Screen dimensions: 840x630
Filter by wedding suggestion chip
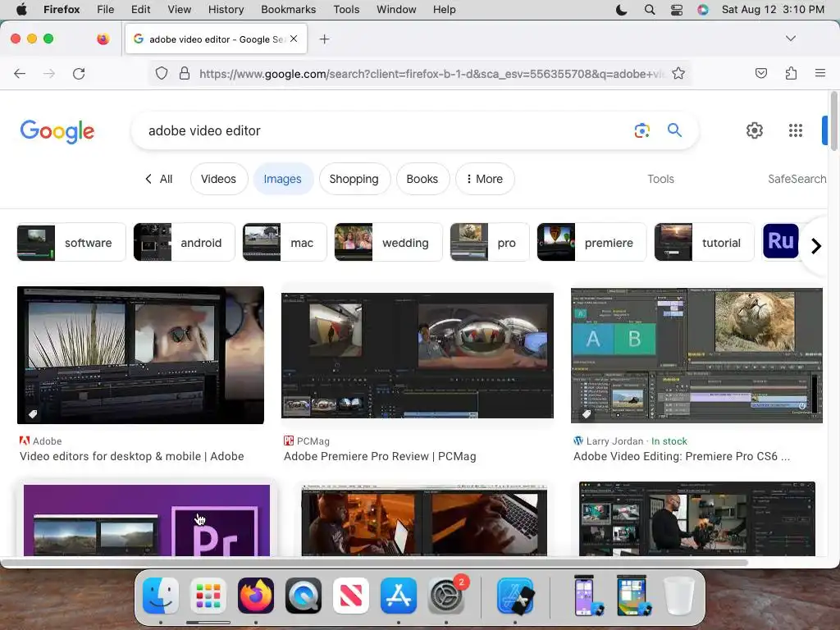[x=388, y=243]
